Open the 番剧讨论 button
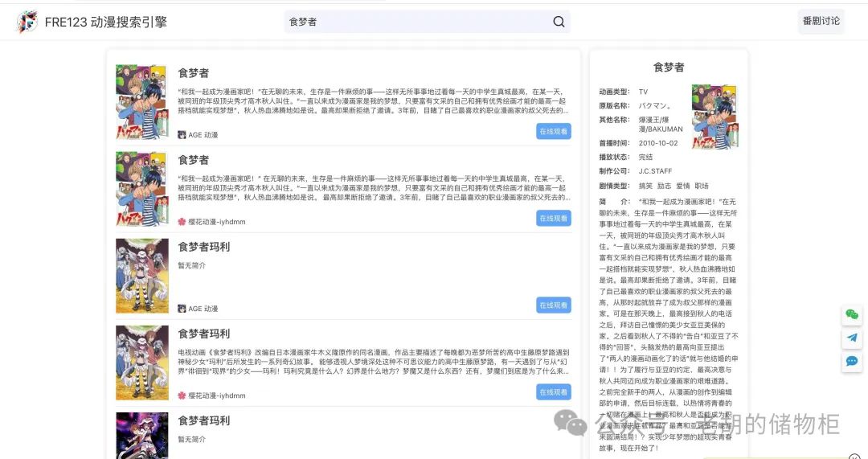The width and height of the screenshot is (868, 459). [821, 21]
